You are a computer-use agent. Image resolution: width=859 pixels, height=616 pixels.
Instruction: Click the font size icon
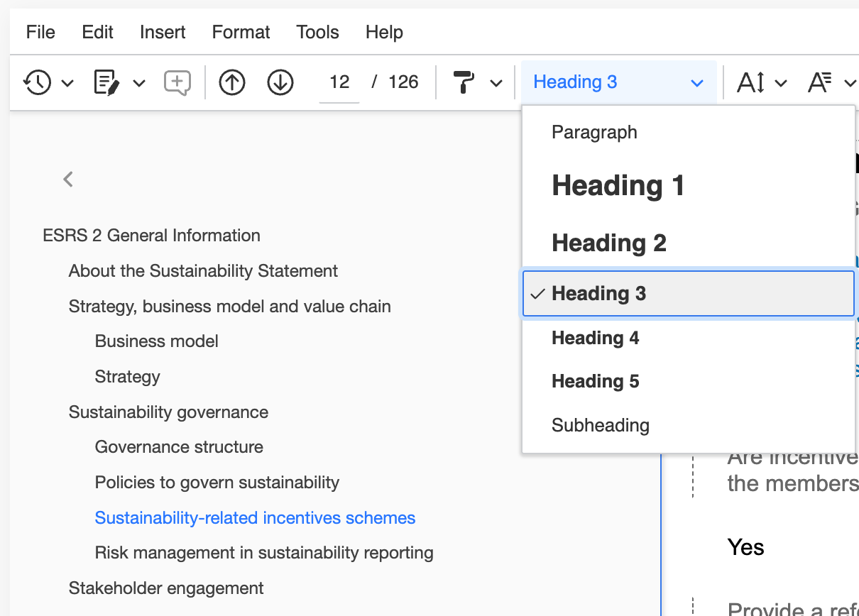[x=751, y=83]
